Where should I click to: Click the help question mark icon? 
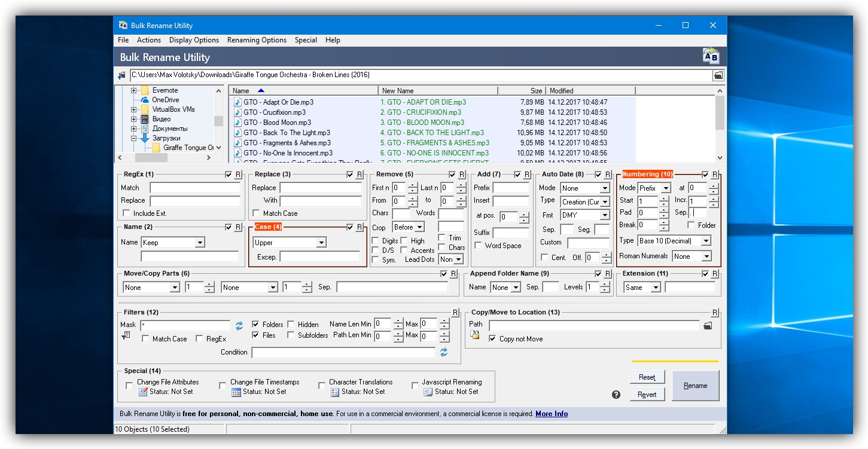coord(616,395)
